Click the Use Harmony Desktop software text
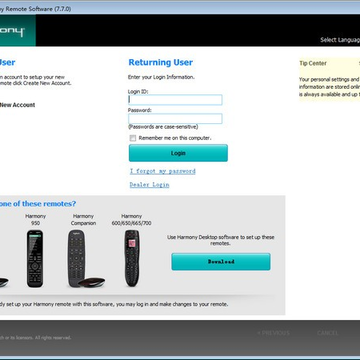Screen dimensions: 360x360 point(221,240)
